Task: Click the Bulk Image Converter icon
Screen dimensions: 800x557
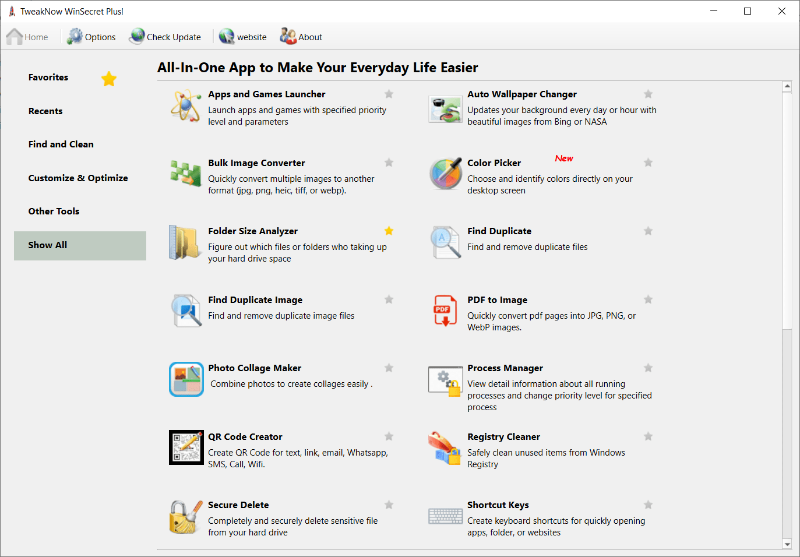Action: [x=186, y=174]
